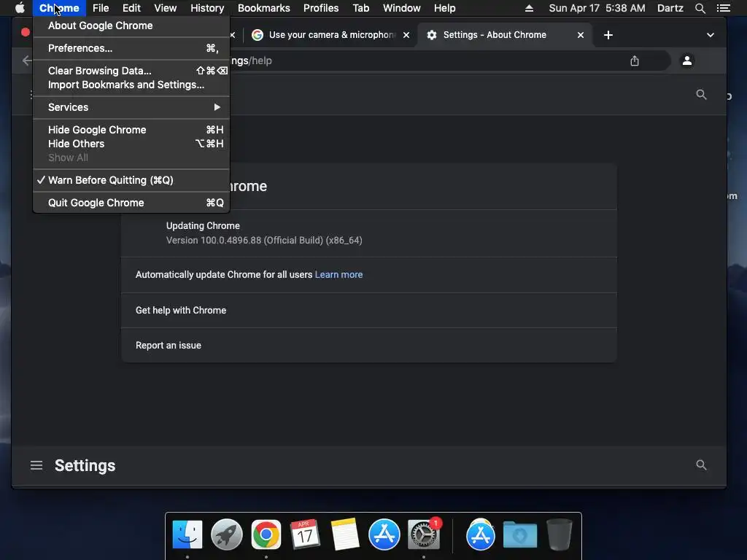Select About Google Chrome menu item
This screenshot has height=560, width=747.
point(131,26)
